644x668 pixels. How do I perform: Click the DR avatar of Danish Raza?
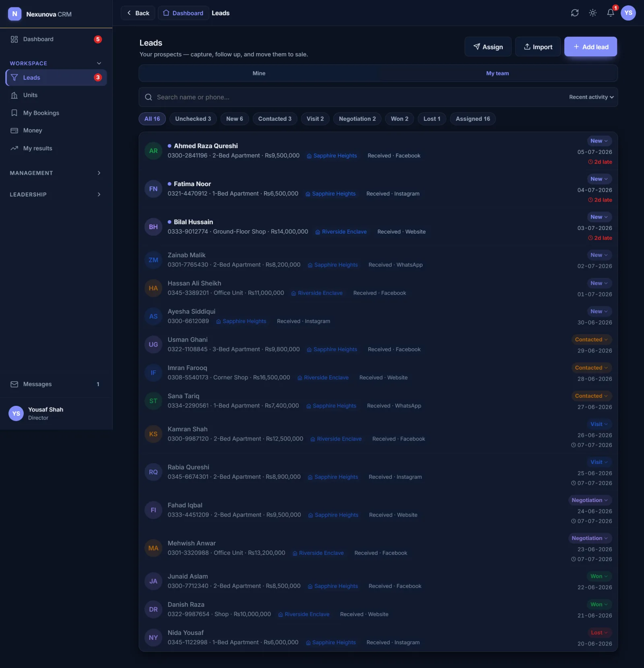pyautogui.click(x=153, y=609)
